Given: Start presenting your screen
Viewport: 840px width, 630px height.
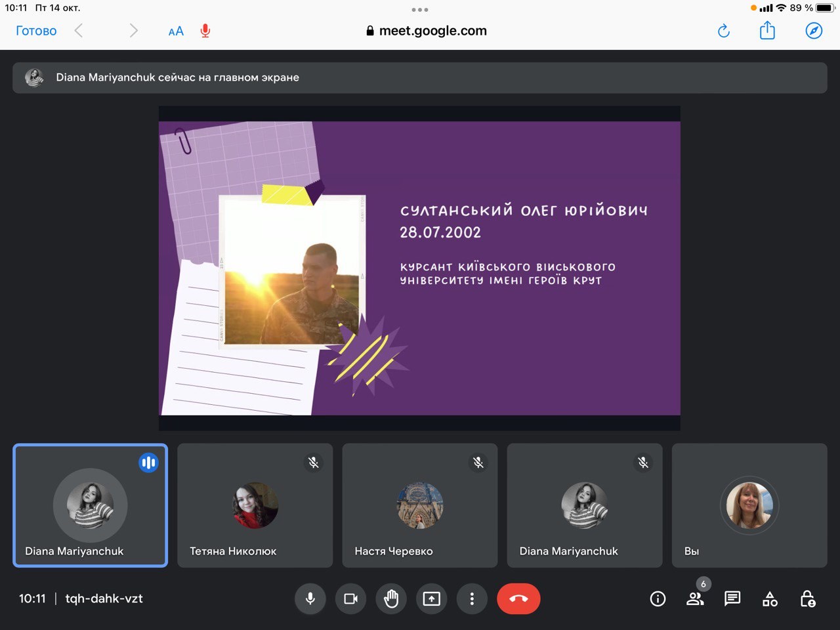Looking at the screenshot, I should [432, 598].
